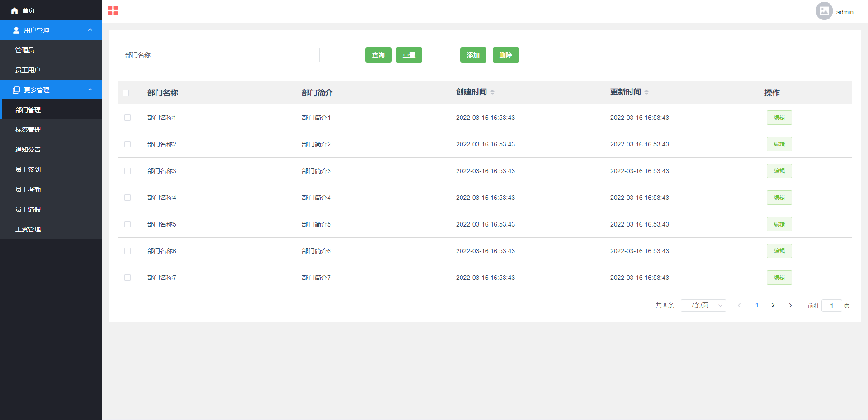
Task: Click user management person icon
Action: [16, 30]
